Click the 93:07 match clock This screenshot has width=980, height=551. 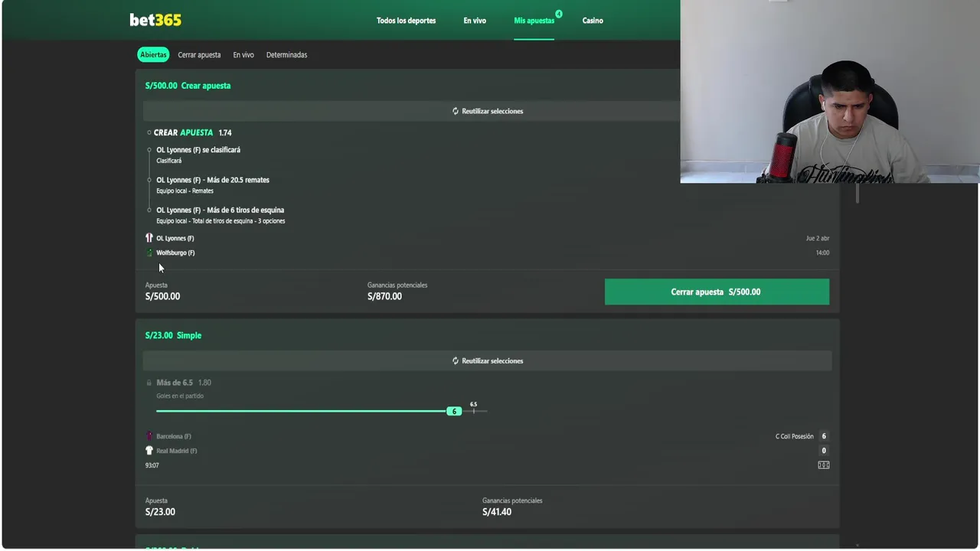[152, 465]
